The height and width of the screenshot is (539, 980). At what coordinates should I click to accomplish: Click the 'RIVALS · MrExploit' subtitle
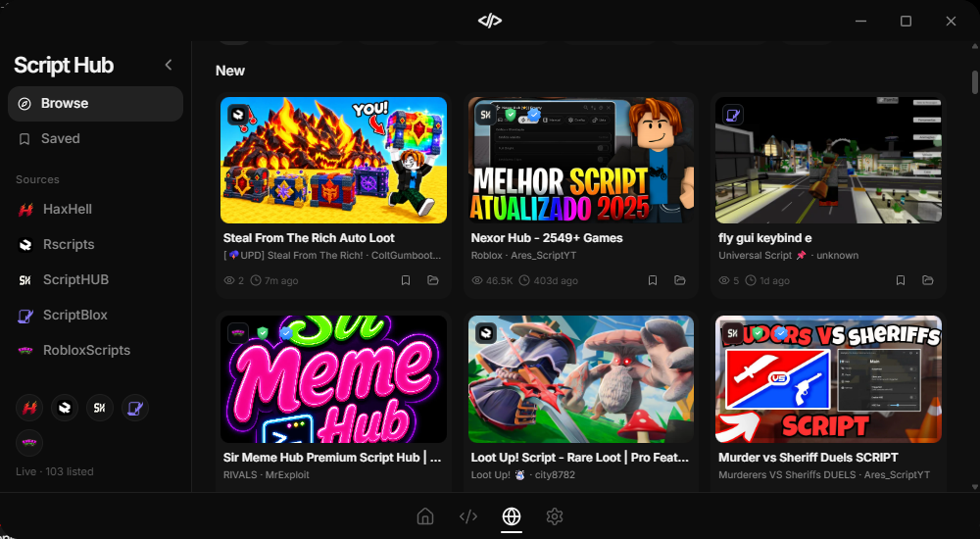[267, 475]
